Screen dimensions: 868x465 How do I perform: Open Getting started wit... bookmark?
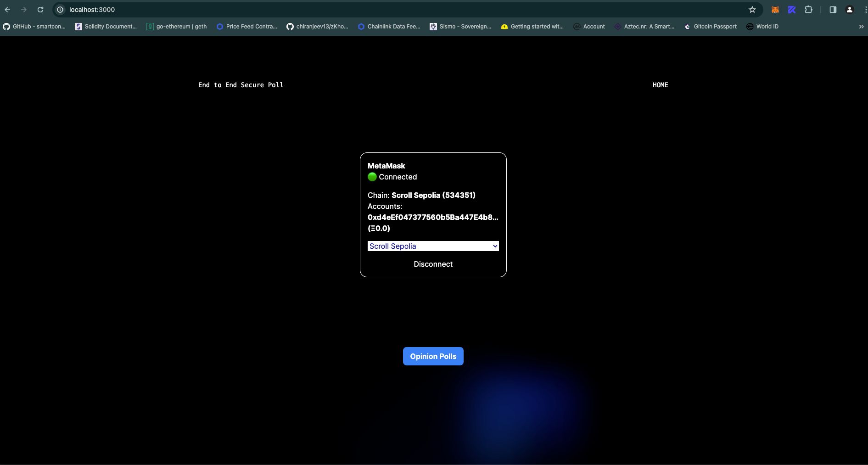click(532, 27)
